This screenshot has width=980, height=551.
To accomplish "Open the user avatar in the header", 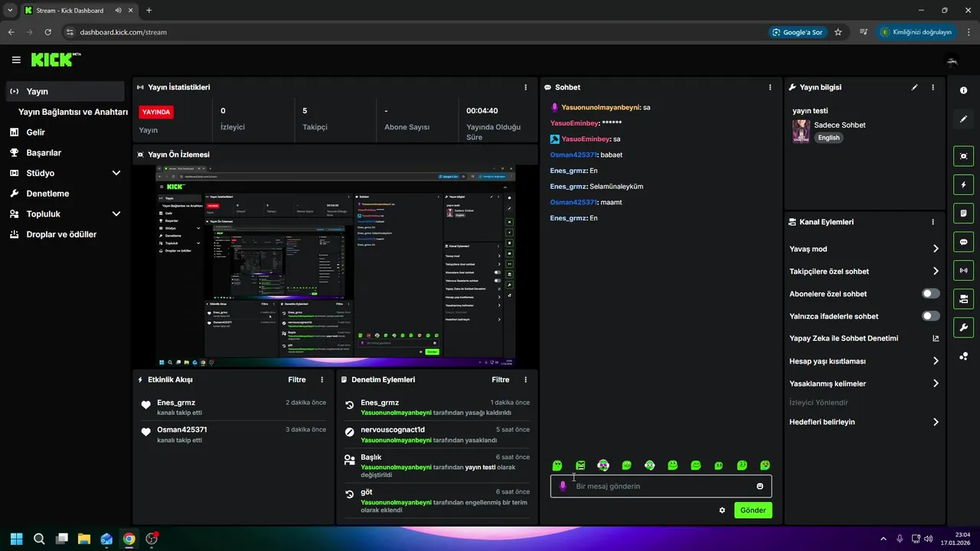I will click(952, 60).
